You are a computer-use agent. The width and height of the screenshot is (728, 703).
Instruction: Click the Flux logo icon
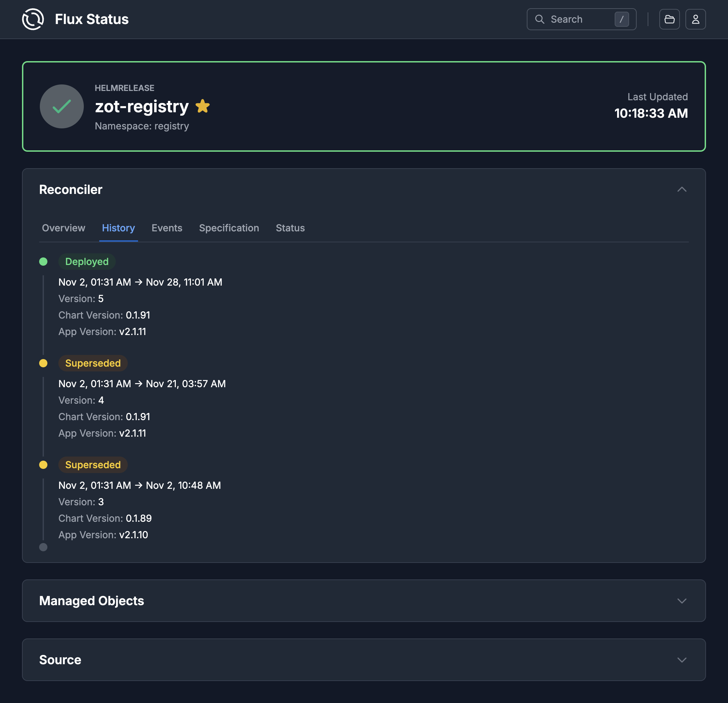pos(33,19)
